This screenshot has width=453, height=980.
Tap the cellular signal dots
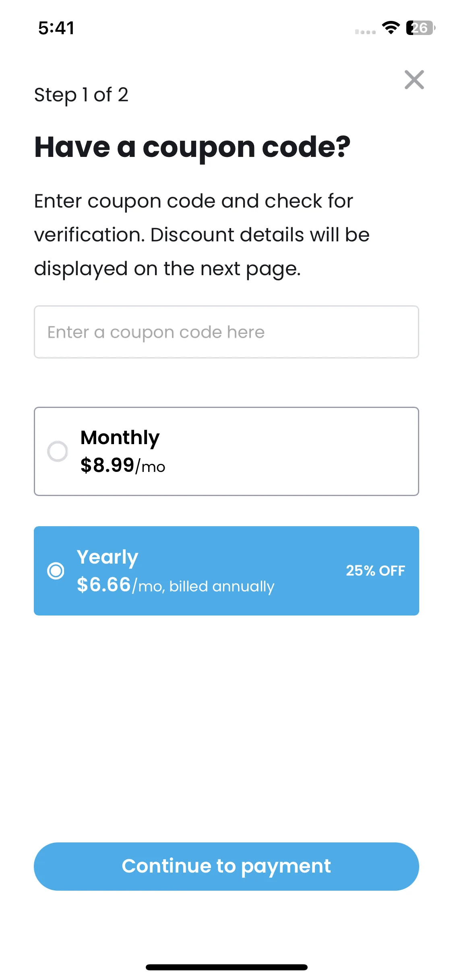[365, 32]
